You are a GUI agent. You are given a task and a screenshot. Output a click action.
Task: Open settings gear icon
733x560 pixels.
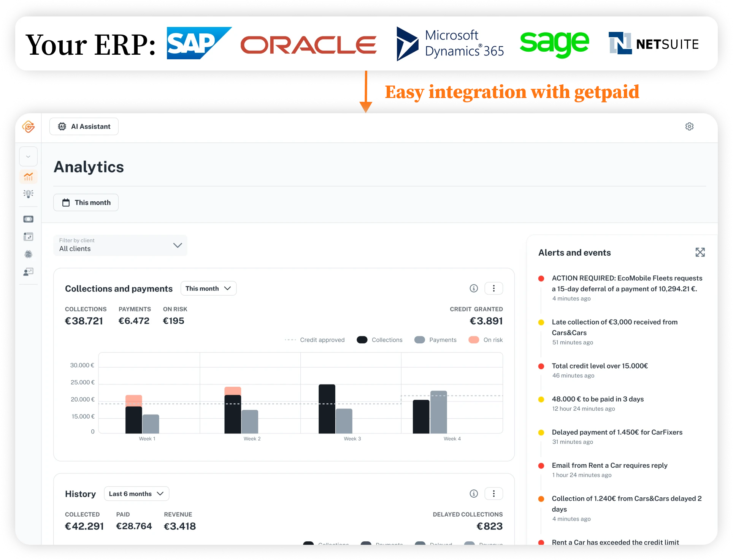pyautogui.click(x=689, y=127)
